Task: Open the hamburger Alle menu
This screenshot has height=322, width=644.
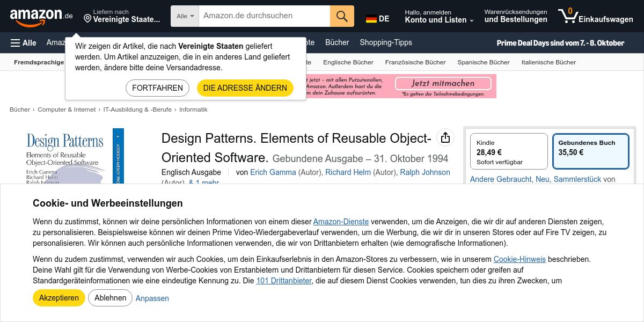Action: click(24, 43)
